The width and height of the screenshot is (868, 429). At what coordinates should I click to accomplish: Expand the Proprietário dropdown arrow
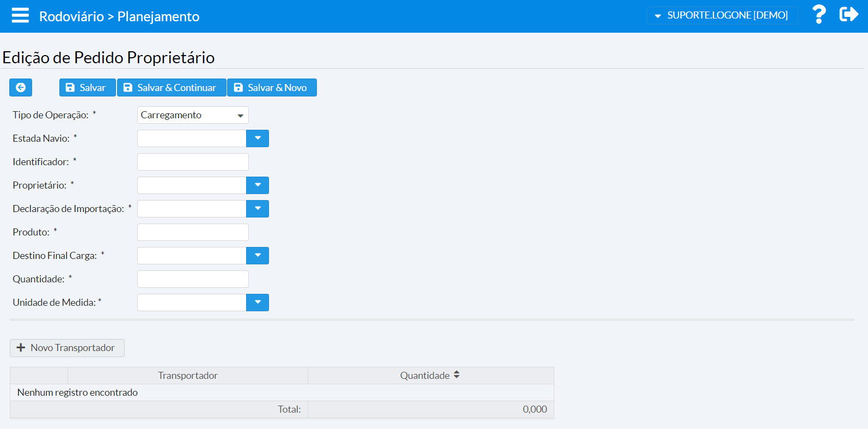click(x=258, y=185)
